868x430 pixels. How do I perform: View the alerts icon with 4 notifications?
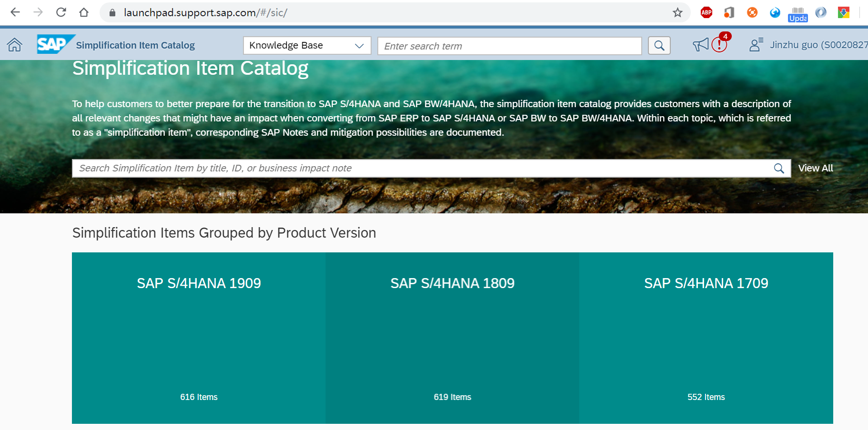pos(719,44)
